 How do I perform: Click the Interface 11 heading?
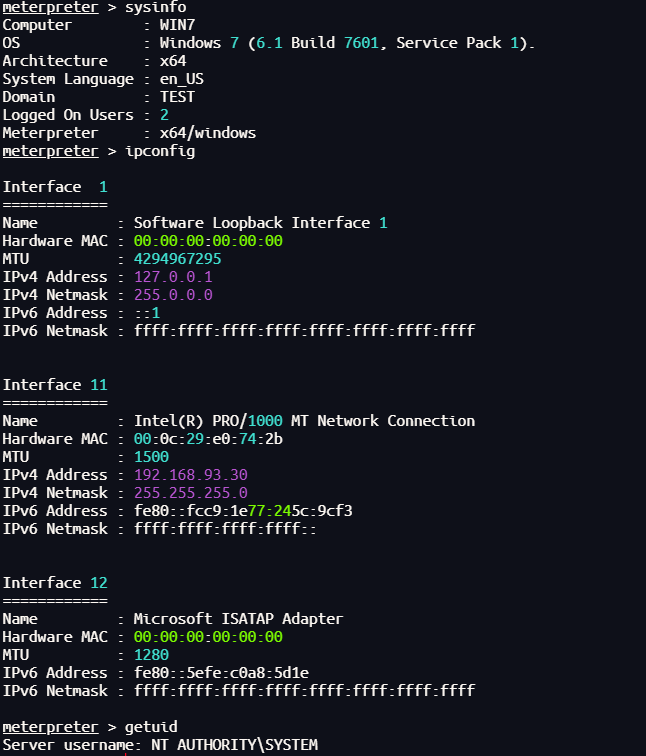tap(54, 385)
